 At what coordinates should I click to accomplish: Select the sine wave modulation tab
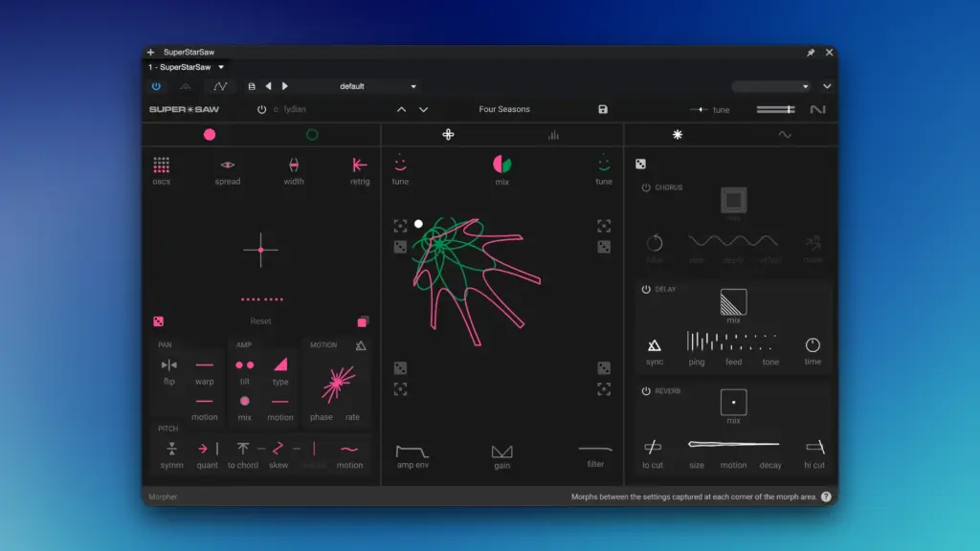tap(785, 135)
